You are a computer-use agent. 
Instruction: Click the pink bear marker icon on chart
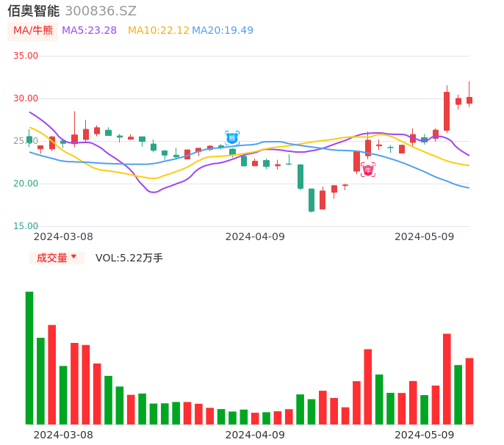pos(368,170)
